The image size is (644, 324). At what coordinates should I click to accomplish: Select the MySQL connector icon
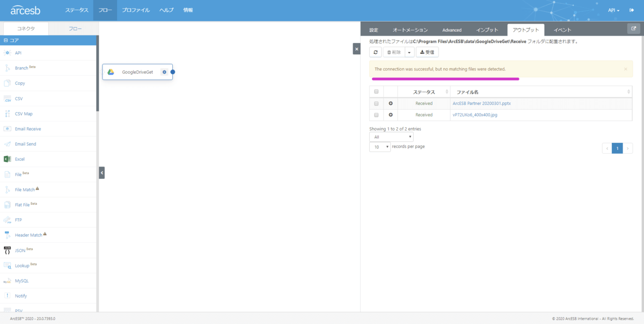tap(8, 280)
